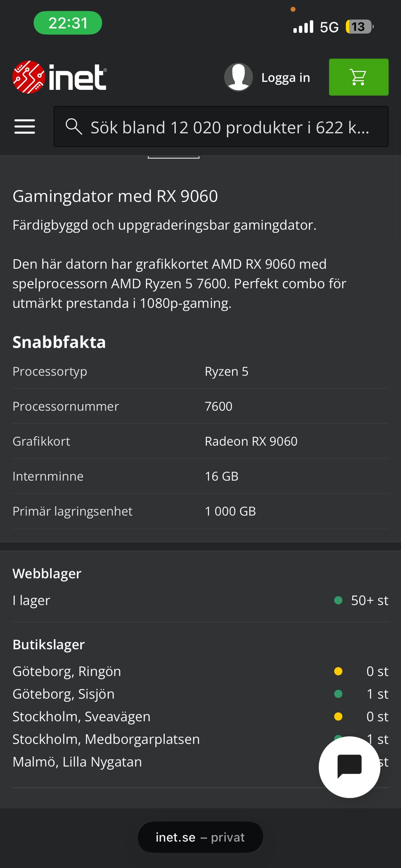Image resolution: width=401 pixels, height=868 pixels.
Task: Focus the product search field
Action: [221, 127]
